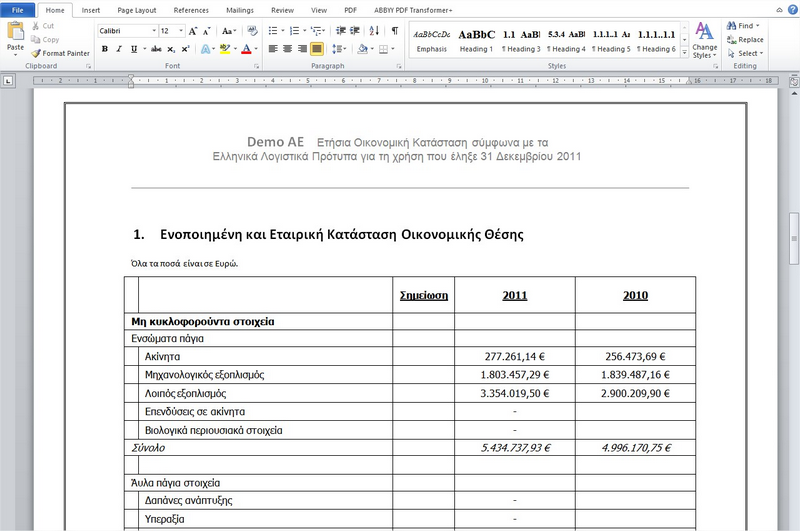
Task: Open Word Help question mark
Action: 792,10
